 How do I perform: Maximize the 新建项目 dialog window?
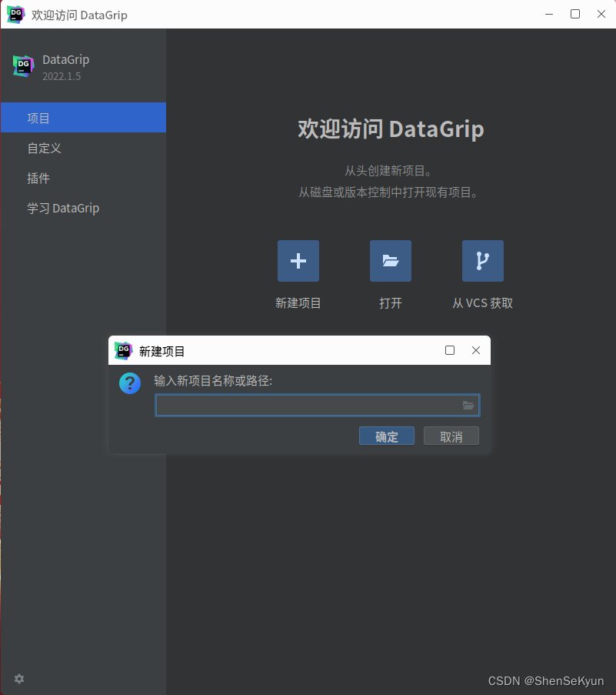[x=449, y=350]
